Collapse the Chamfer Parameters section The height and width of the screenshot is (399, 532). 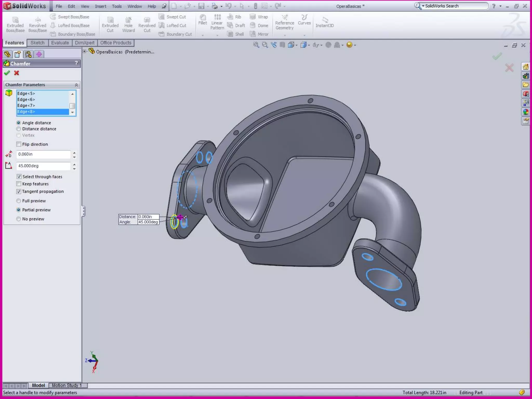(76, 85)
